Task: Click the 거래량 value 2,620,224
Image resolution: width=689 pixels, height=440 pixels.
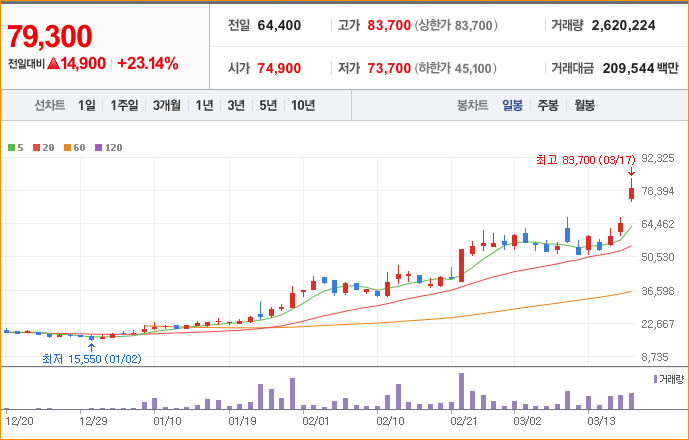Action: (623, 25)
